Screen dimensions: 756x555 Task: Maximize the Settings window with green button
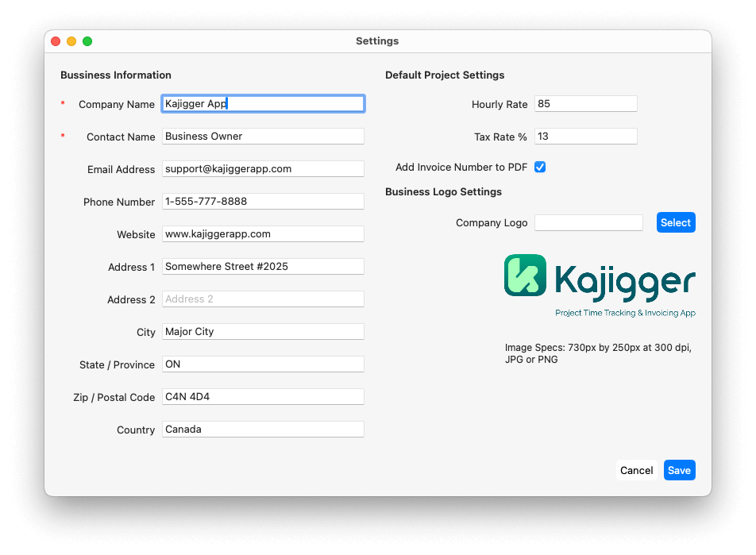point(87,41)
